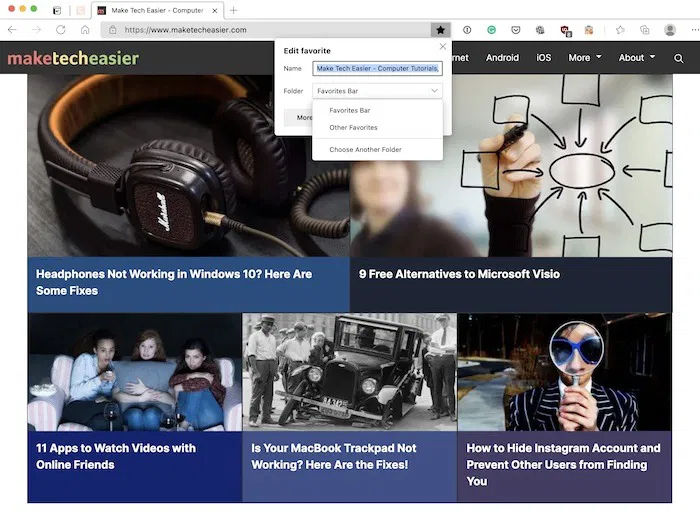Expand the About menu in site navigation
Screen dimensions: 700x515
pyautogui.click(x=637, y=58)
